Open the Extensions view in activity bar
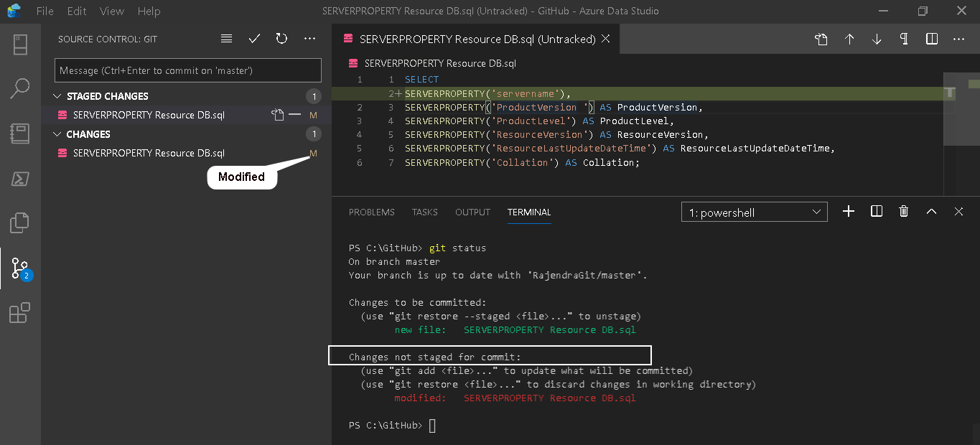 [19, 314]
